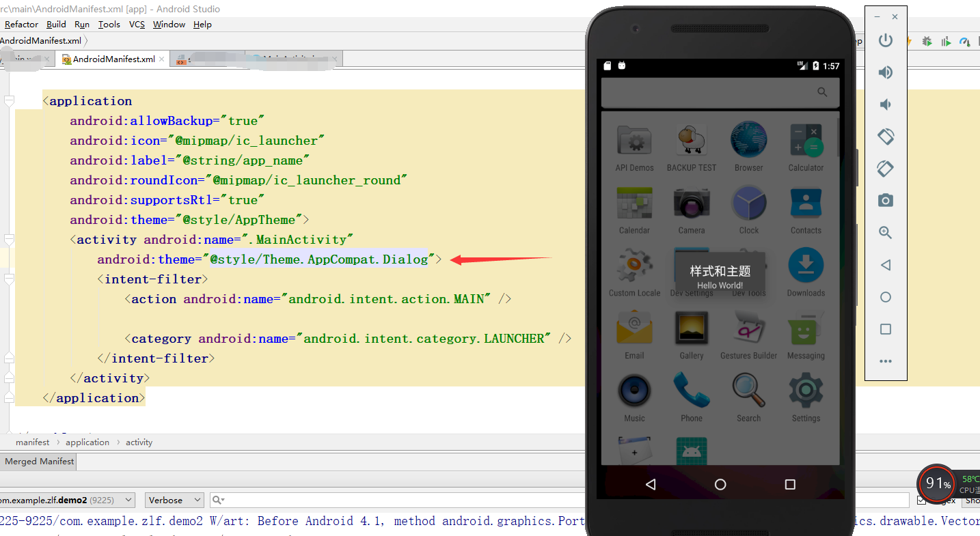
Task: Open the Build menu
Action: (56, 24)
